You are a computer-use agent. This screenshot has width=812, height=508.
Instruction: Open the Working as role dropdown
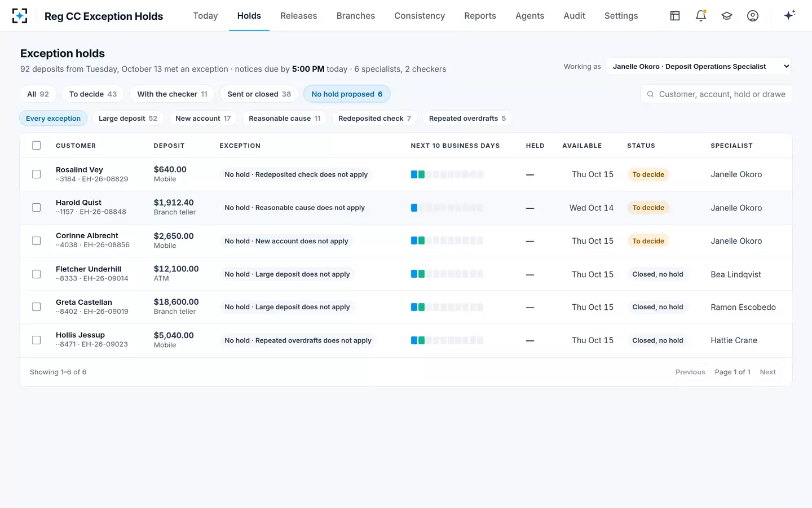click(x=699, y=67)
